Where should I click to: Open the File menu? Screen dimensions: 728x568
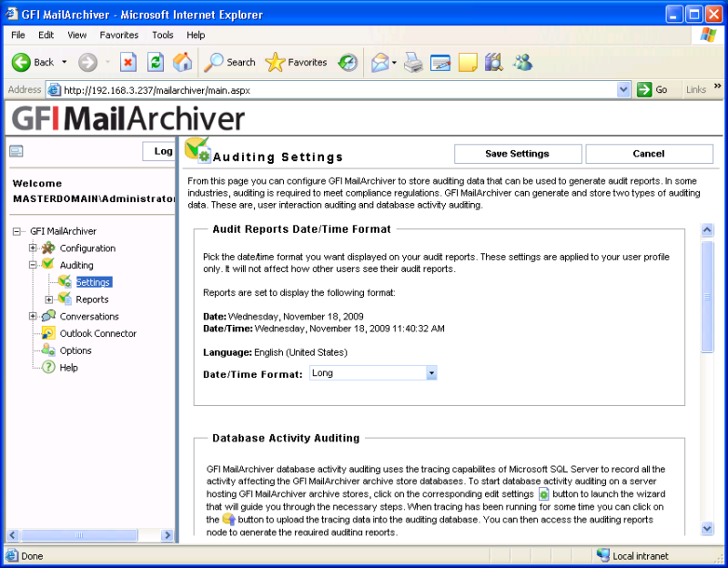tap(18, 35)
